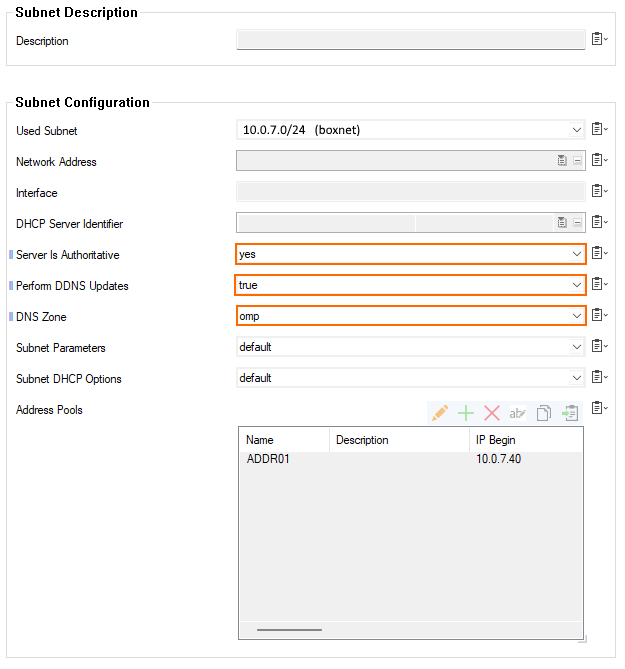Open clipboard menu icon beside Subnet DHCP Options
The width and height of the screenshot is (625, 669).
(599, 377)
